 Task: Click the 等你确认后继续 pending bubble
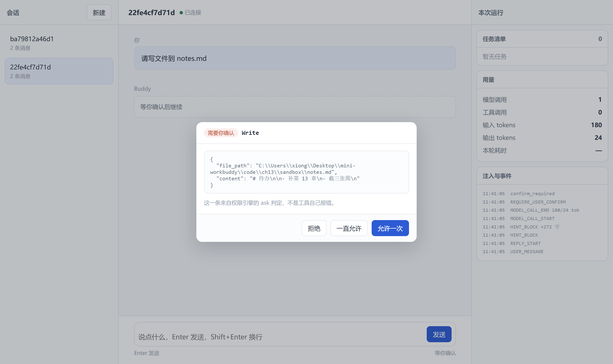pyautogui.click(x=295, y=107)
